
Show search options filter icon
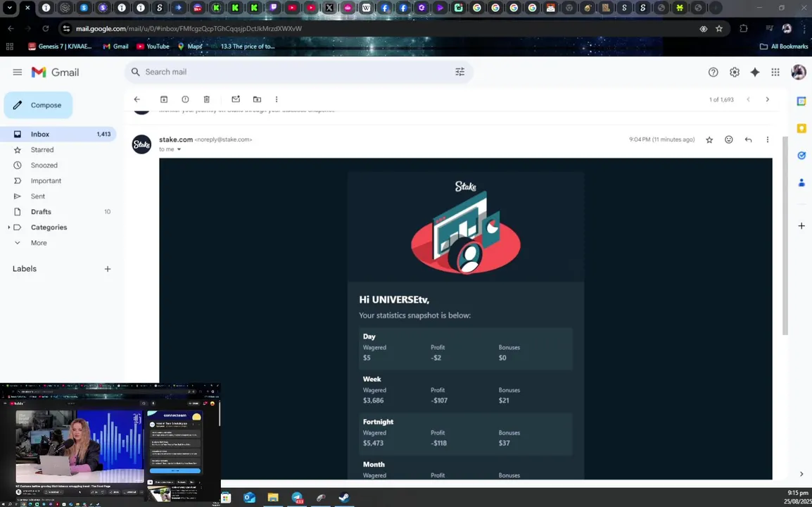click(460, 72)
